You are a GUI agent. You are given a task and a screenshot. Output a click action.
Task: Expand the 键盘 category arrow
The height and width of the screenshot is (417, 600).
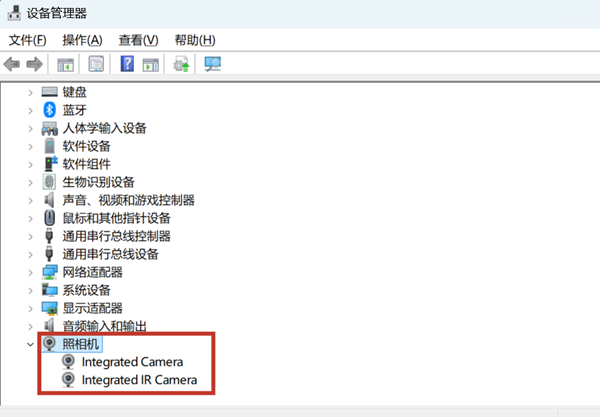(x=30, y=92)
